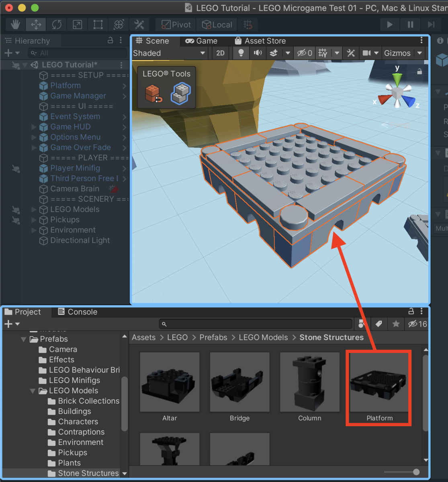Click the scene camera settings icon

click(x=366, y=53)
